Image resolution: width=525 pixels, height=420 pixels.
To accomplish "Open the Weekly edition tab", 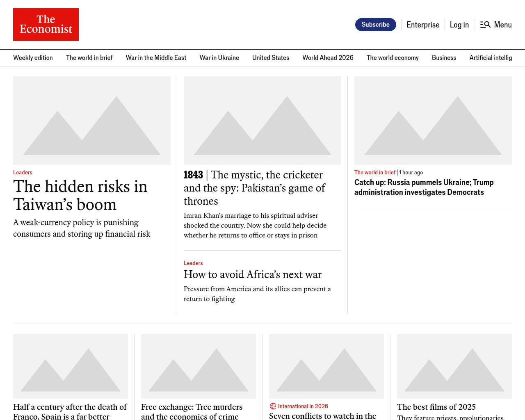I will click(x=33, y=58).
